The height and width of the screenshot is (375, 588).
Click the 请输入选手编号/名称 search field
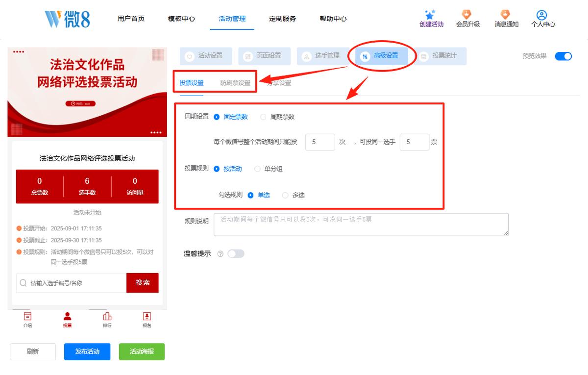72,283
